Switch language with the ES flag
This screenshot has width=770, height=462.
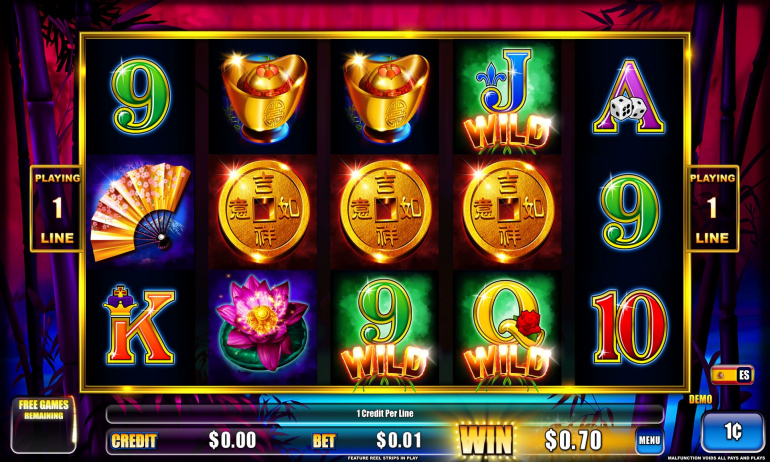732,376
